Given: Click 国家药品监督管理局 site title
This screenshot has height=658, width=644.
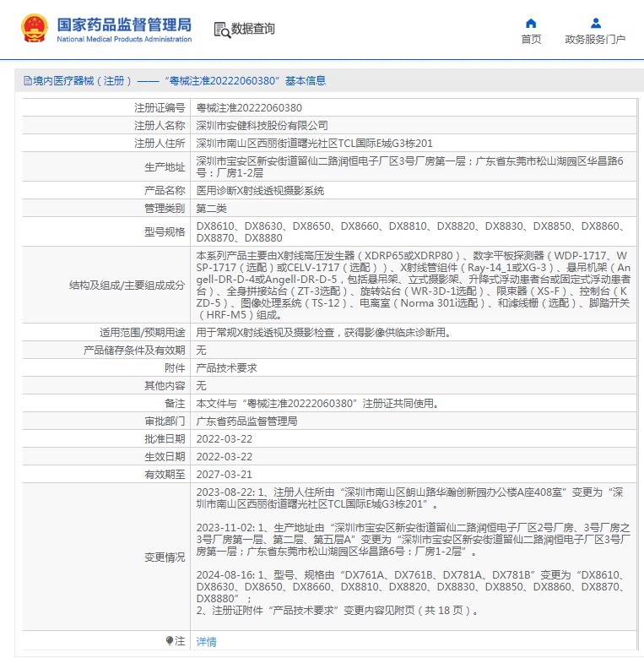Looking at the screenshot, I should tap(124, 24).
